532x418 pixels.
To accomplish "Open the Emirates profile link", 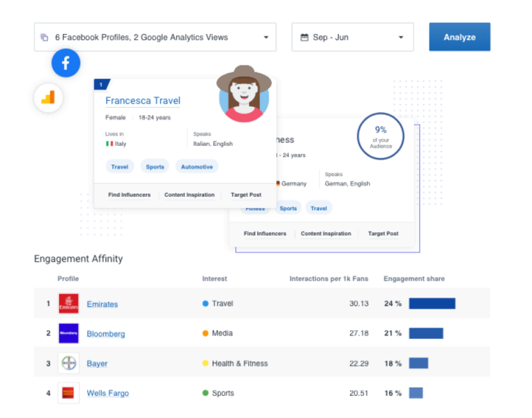I will click(x=102, y=304).
